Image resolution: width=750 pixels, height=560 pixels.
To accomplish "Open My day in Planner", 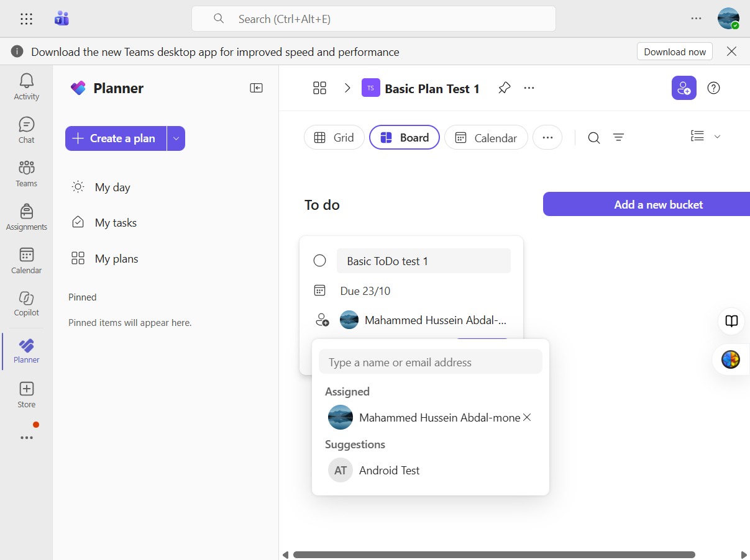I will (112, 187).
